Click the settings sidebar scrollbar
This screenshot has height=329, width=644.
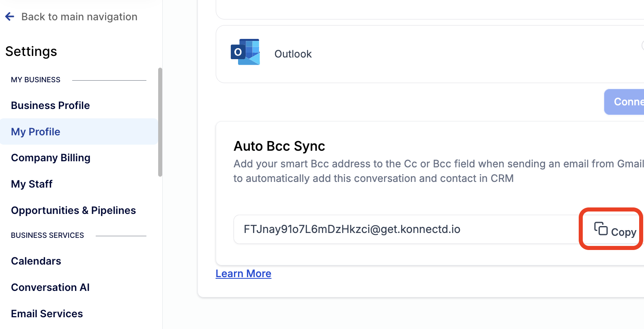click(x=160, y=122)
